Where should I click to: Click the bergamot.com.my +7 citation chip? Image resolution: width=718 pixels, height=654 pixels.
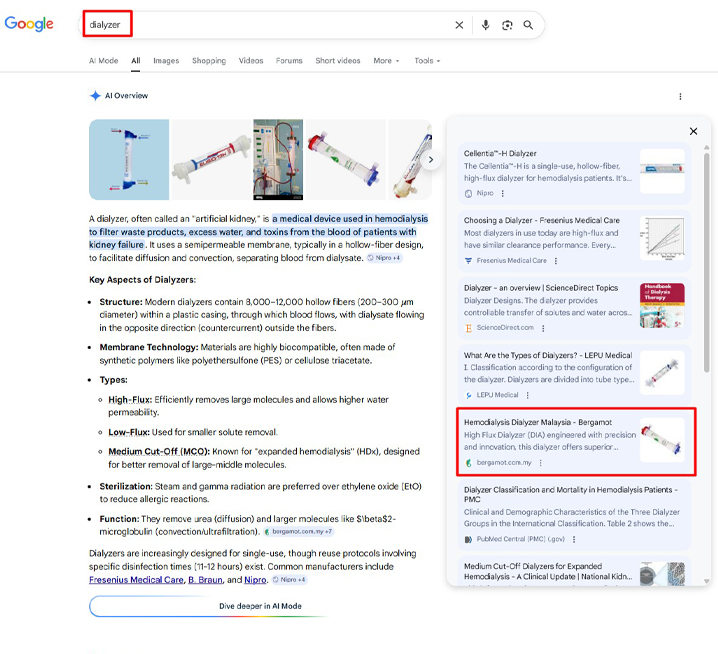tap(298, 532)
